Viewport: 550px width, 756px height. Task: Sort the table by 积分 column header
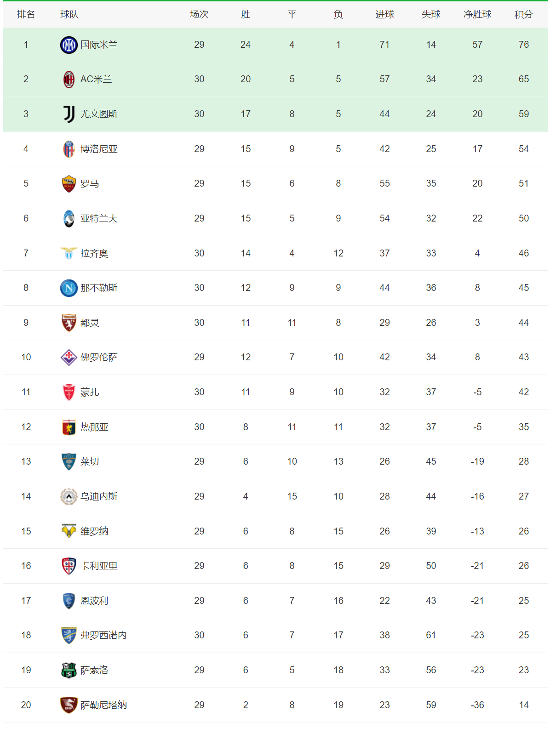[523, 15]
